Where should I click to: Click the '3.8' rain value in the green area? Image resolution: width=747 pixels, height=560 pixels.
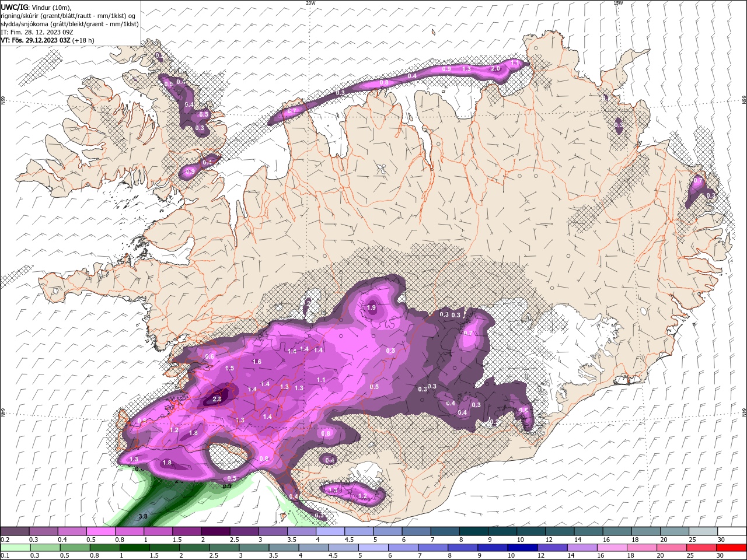point(143,516)
